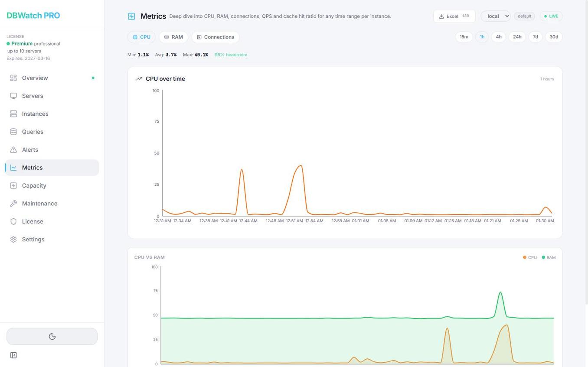The height and width of the screenshot is (367, 588).
Task: Click the Instances stack icon in sidebar
Action: point(14,114)
